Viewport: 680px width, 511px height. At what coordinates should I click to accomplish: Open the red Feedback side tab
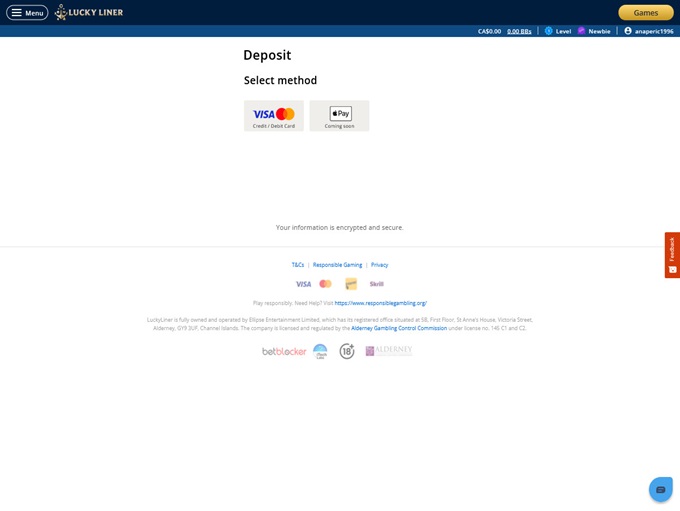point(672,255)
